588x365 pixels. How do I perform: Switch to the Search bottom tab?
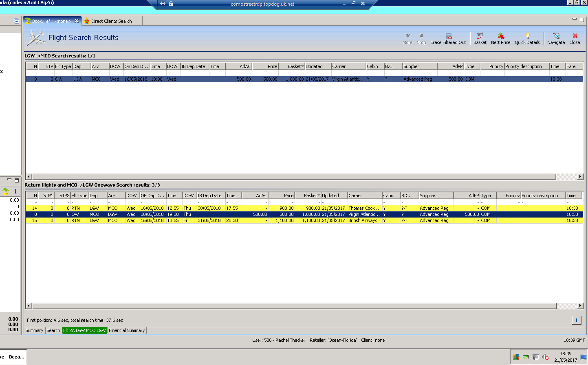pos(53,330)
